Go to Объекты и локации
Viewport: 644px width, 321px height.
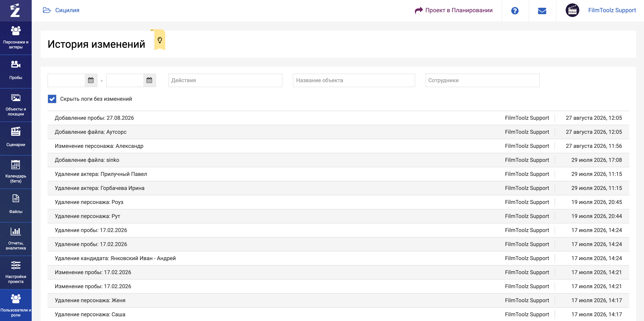click(x=16, y=105)
